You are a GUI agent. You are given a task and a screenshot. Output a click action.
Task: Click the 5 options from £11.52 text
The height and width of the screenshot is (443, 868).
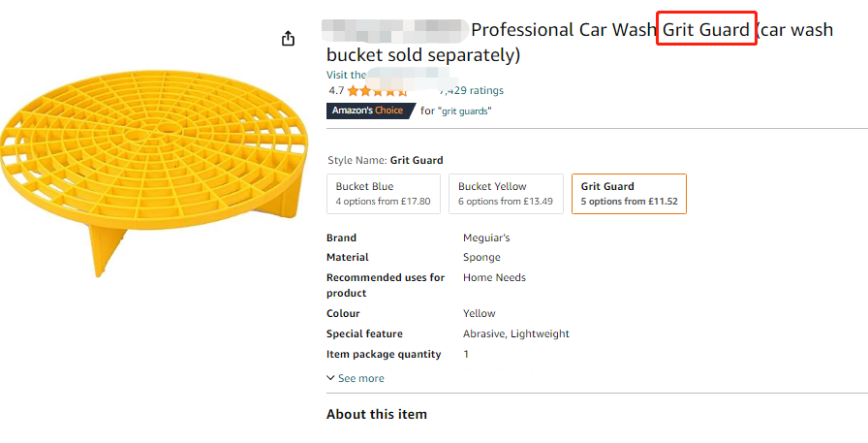point(629,202)
